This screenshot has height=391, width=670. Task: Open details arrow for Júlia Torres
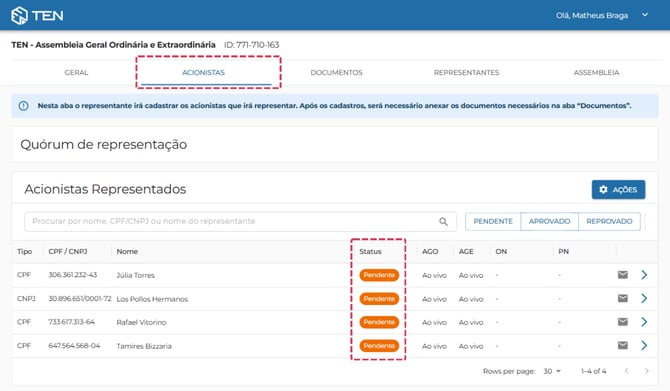644,275
